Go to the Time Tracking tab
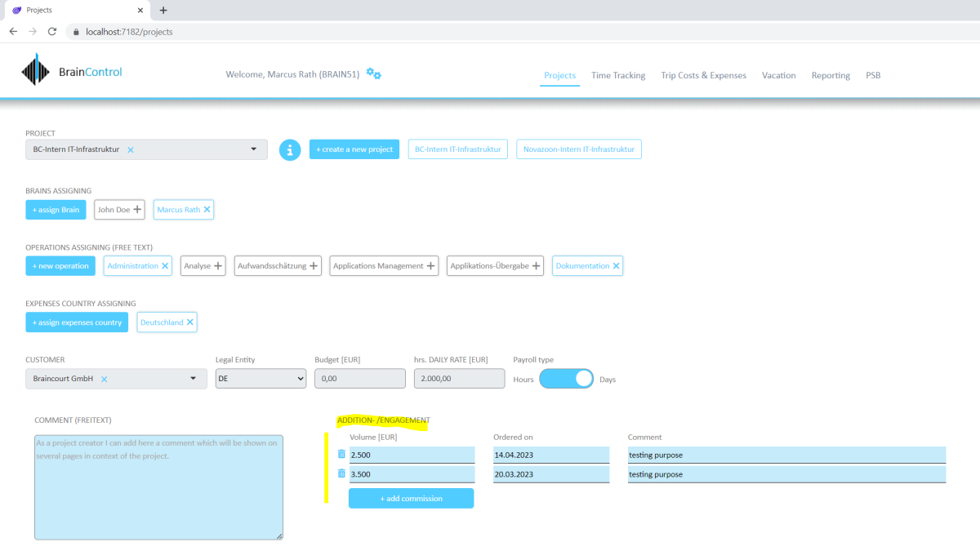This screenshot has width=980, height=551. tap(618, 75)
